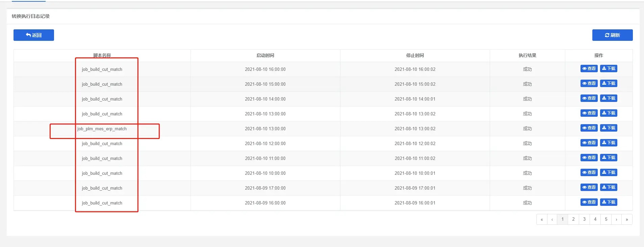Go to previous page with ‹ button
This screenshot has height=247, width=644.
coord(552,219)
